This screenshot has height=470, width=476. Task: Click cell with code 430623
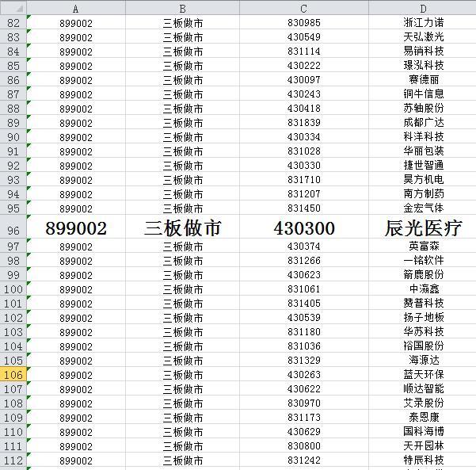(304, 274)
